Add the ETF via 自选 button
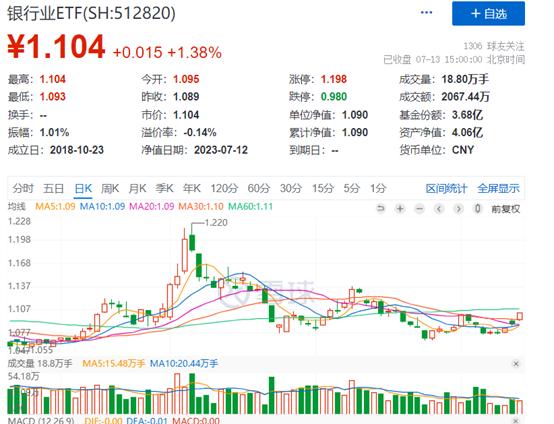 [x=488, y=13]
